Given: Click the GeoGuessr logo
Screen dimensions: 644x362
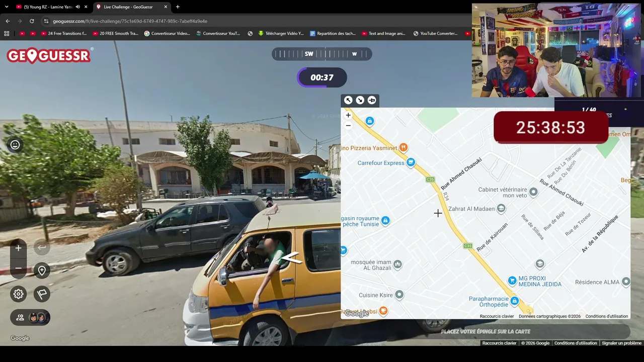Looking at the screenshot, I should tap(49, 55).
